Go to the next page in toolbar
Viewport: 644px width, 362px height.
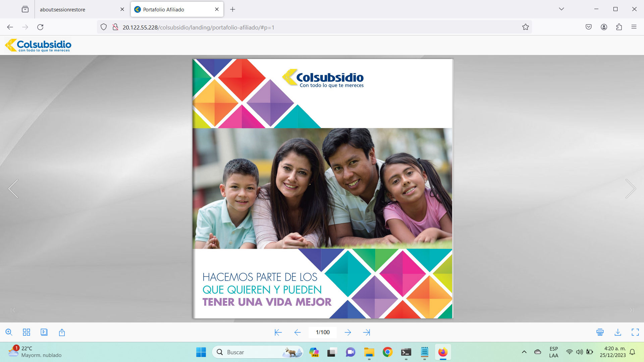pos(348,332)
